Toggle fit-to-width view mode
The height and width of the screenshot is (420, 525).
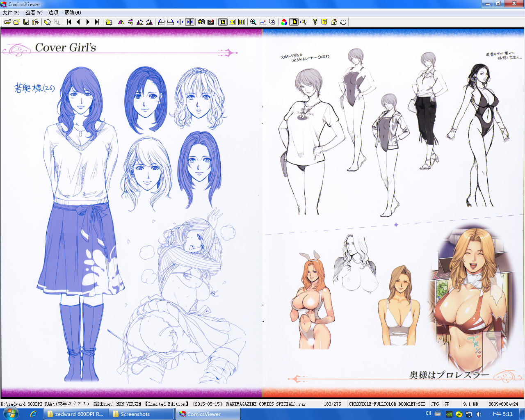tap(232, 22)
